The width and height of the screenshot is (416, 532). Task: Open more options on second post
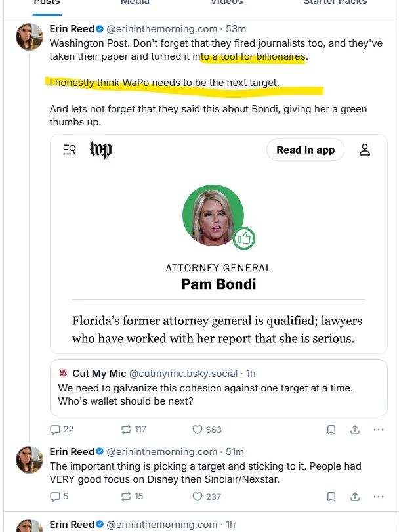coord(378,497)
